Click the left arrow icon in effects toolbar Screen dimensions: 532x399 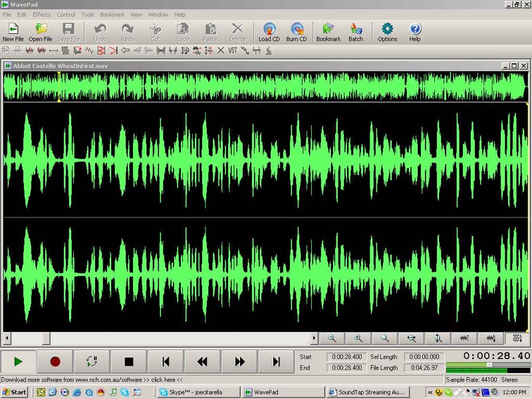(x=125, y=51)
